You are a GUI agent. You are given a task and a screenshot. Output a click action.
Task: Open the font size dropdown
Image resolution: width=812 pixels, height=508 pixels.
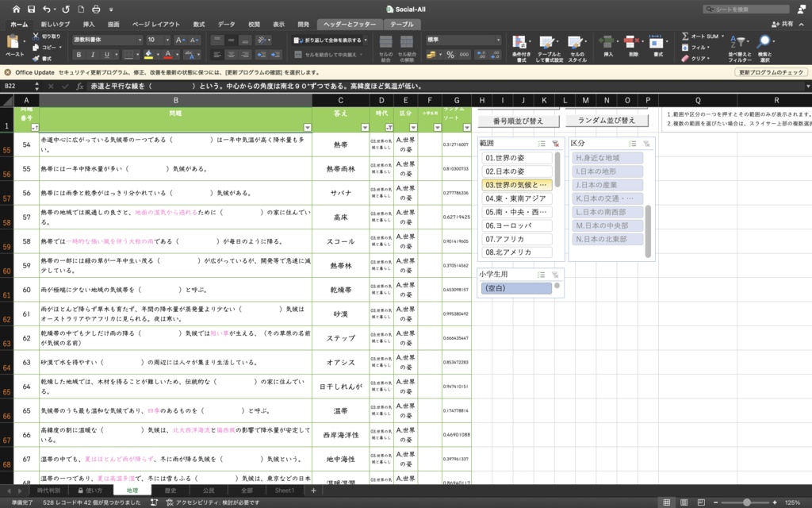pos(167,39)
